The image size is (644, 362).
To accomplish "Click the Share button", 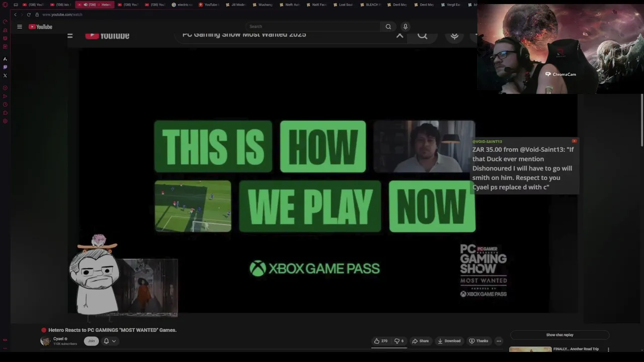I will [x=420, y=341].
